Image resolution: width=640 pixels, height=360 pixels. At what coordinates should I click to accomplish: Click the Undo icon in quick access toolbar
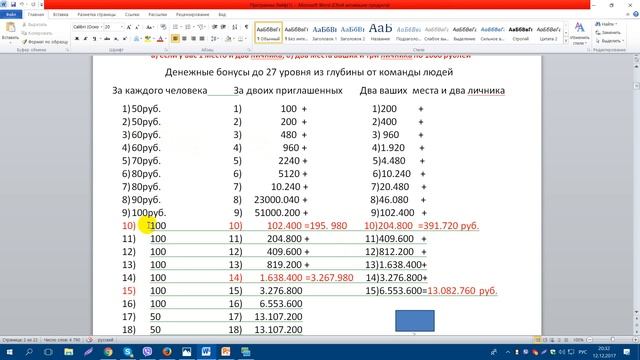22,4
